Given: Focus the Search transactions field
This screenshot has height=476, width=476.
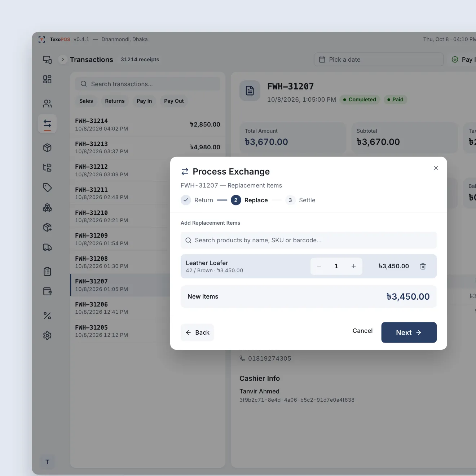Looking at the screenshot, I should click(147, 84).
